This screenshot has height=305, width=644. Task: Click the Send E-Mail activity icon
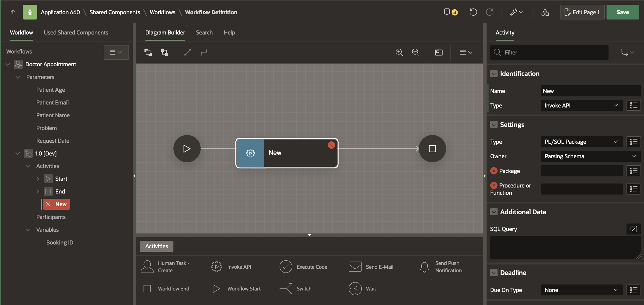[x=355, y=267]
